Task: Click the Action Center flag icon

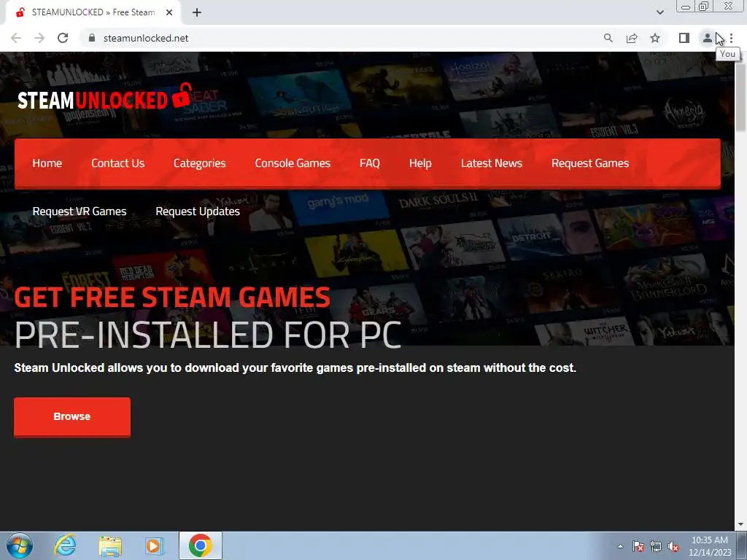Action: point(638,546)
